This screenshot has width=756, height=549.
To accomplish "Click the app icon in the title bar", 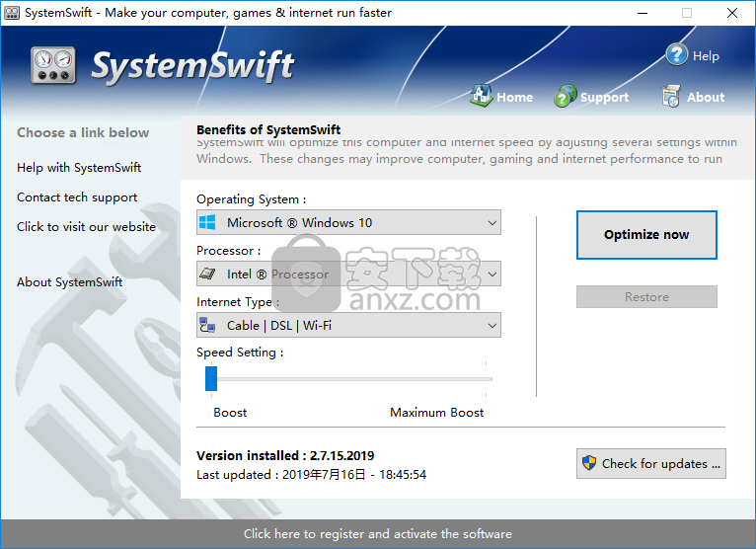I will 12,13.
